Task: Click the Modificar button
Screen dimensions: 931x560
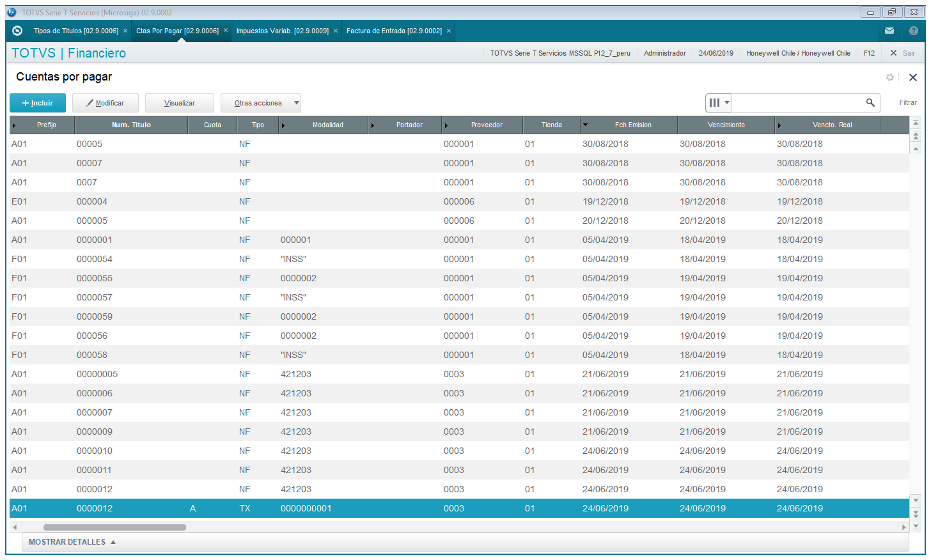Action: (x=106, y=103)
